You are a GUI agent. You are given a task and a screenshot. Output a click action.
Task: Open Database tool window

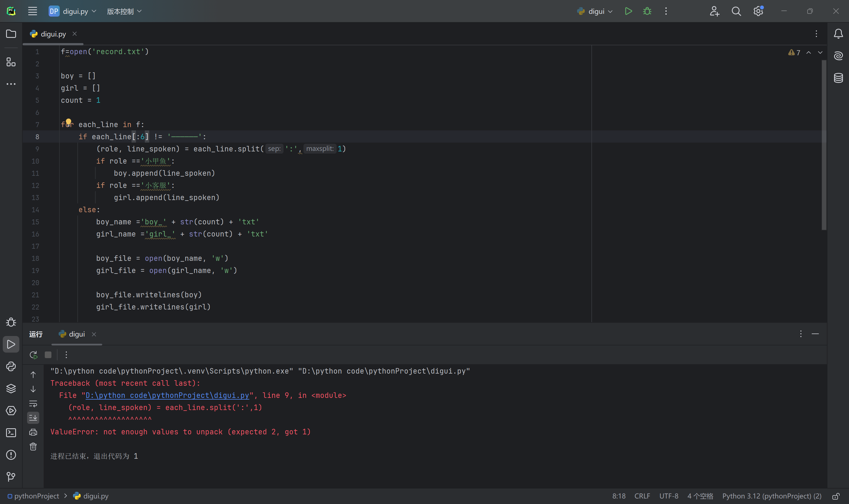click(838, 78)
